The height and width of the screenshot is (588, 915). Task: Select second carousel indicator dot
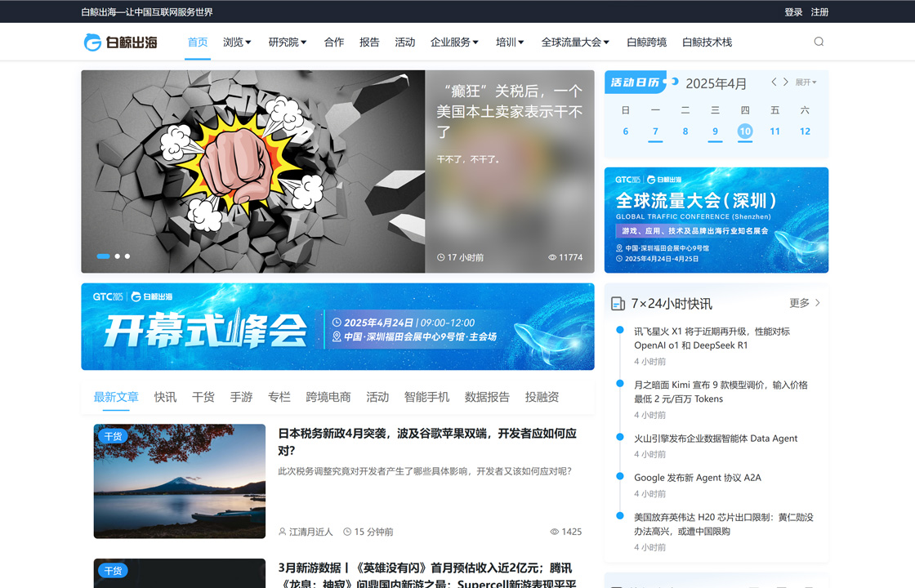(x=118, y=256)
